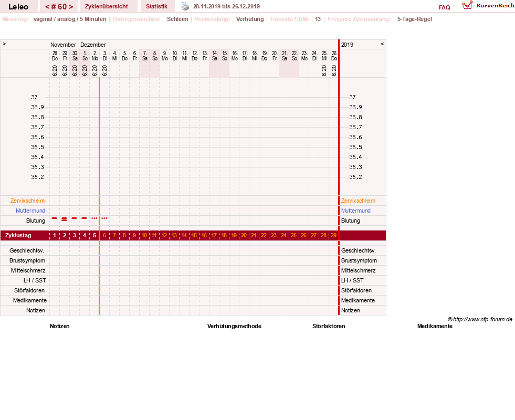Click the vaginal / analog / 5 Minuten value
This screenshot has width=515, height=420.
point(70,19)
